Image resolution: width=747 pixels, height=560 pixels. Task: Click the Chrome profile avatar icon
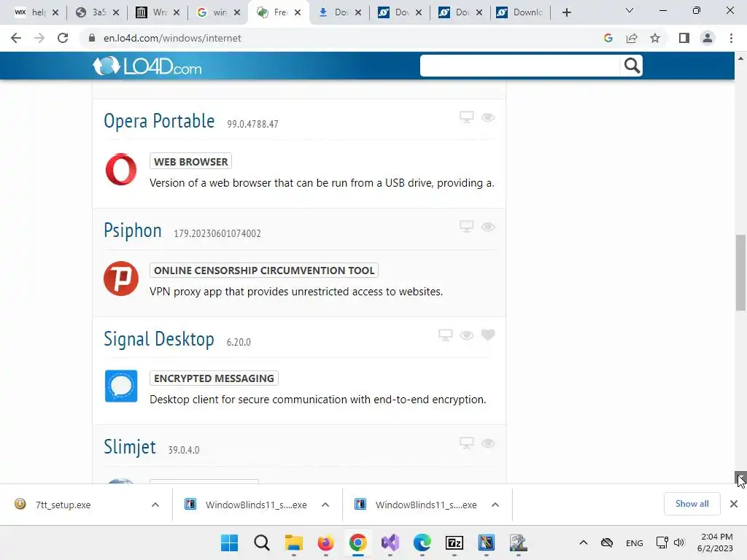(x=708, y=38)
